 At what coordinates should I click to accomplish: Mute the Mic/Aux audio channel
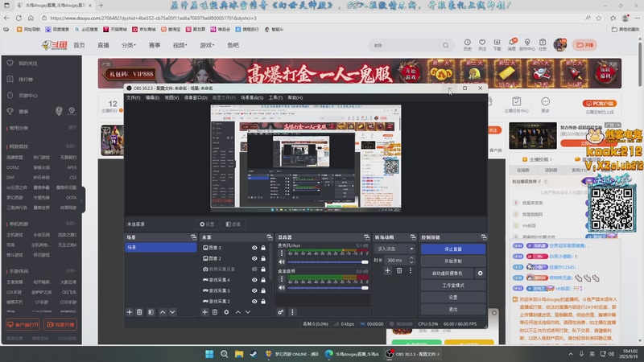click(x=282, y=262)
